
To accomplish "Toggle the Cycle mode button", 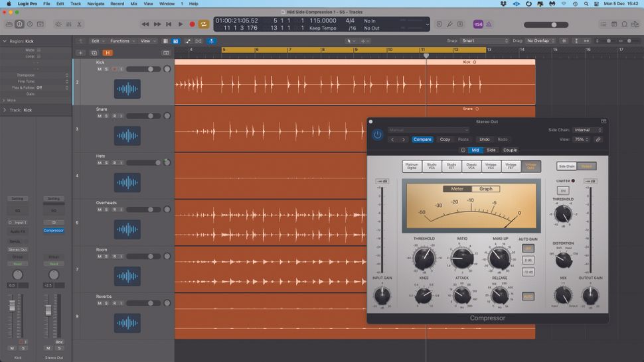I will (203, 25).
